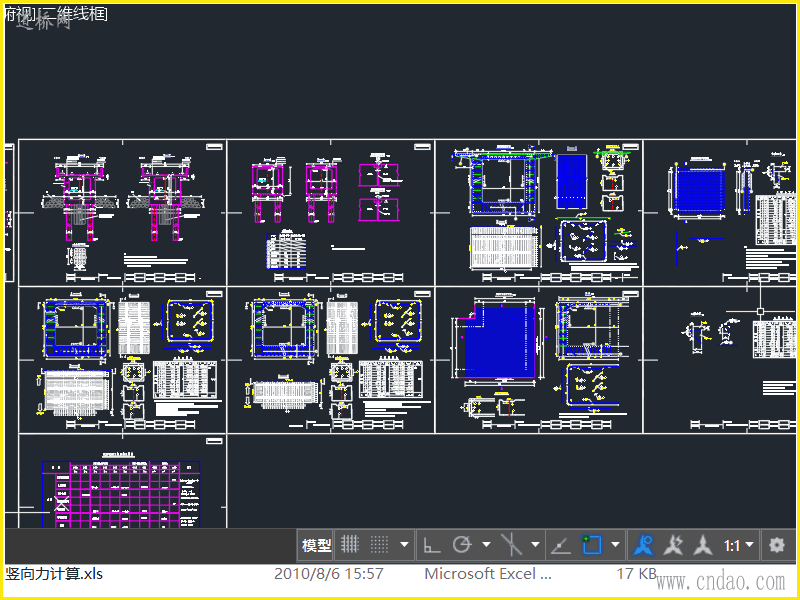Toggle isometric drafting crossed-lines icon
This screenshot has width=800, height=600.
click(511, 545)
